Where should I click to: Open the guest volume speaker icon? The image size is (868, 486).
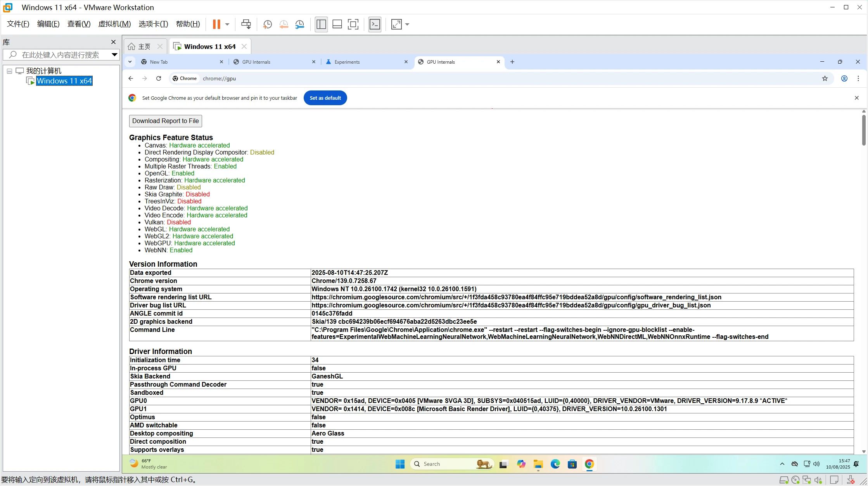click(816, 464)
